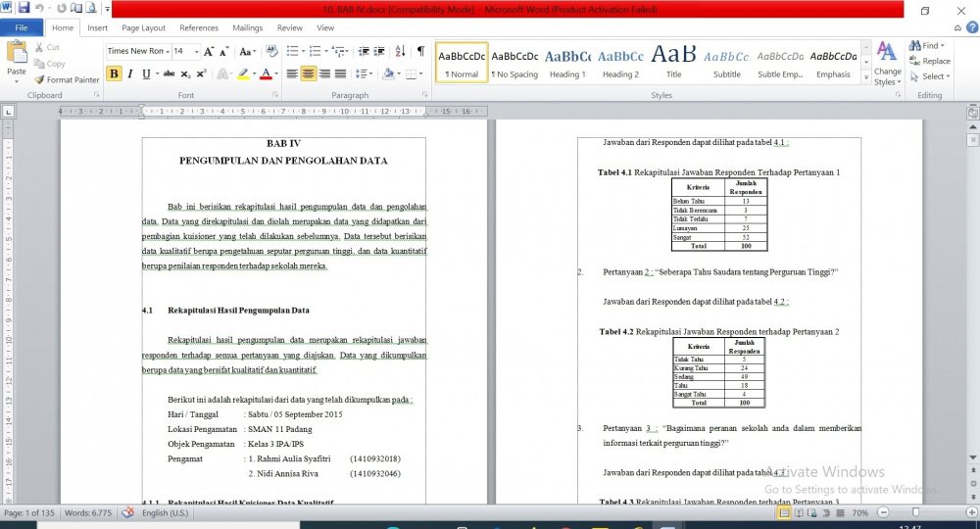Toggle Align Text Right

(324, 73)
